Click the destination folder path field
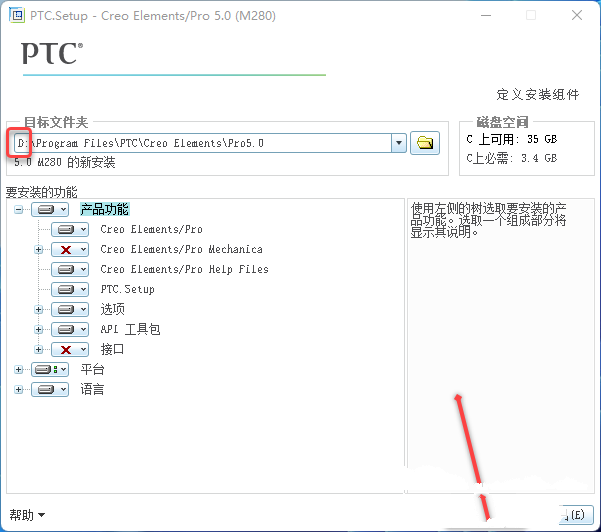Screen dimensions: 601x532 203,143
